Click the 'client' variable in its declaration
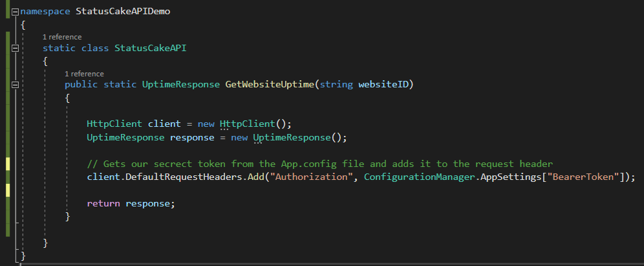Screen dimensions: 644x266 [x=164, y=124]
